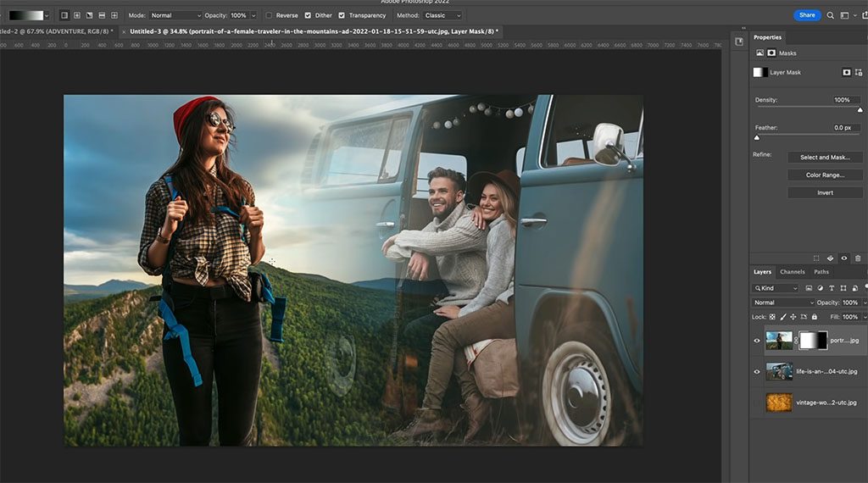This screenshot has height=483, width=868.
Task: Load selection from mask icon
Action: pyautogui.click(x=816, y=258)
